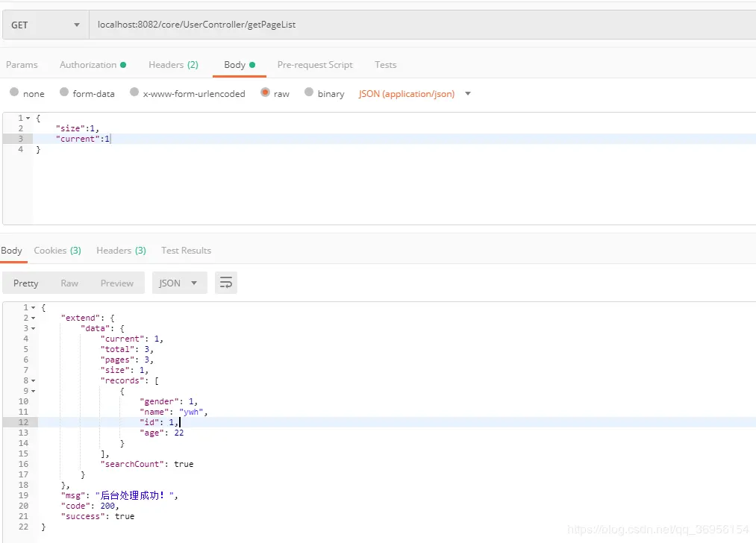Viewport: 756px width, 543px height.
Task: Click the "size":1 line in request body
Action: pos(77,128)
